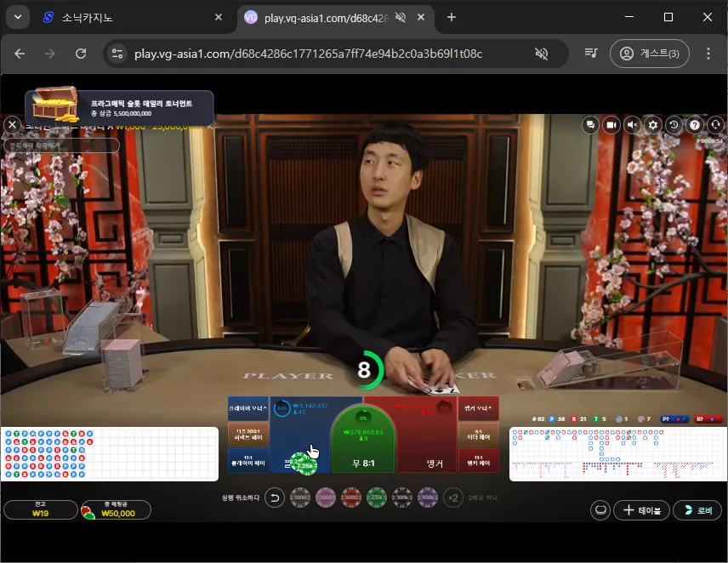Viewport: 728px width, 563px height.
Task: Toggle the video camera icon
Action: click(611, 125)
